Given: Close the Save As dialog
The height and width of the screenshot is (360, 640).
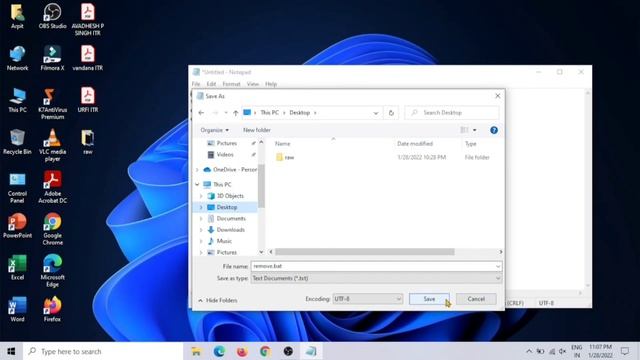Looking at the screenshot, I should pyautogui.click(x=498, y=96).
